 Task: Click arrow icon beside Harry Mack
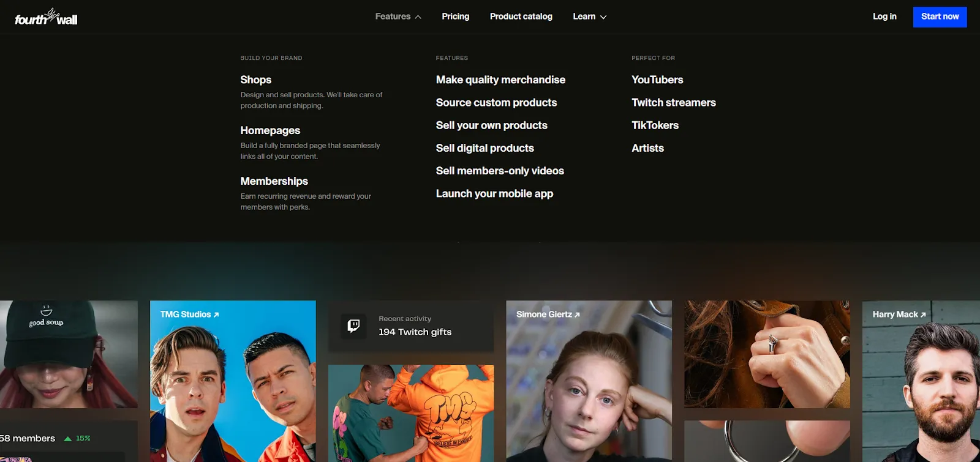click(923, 315)
